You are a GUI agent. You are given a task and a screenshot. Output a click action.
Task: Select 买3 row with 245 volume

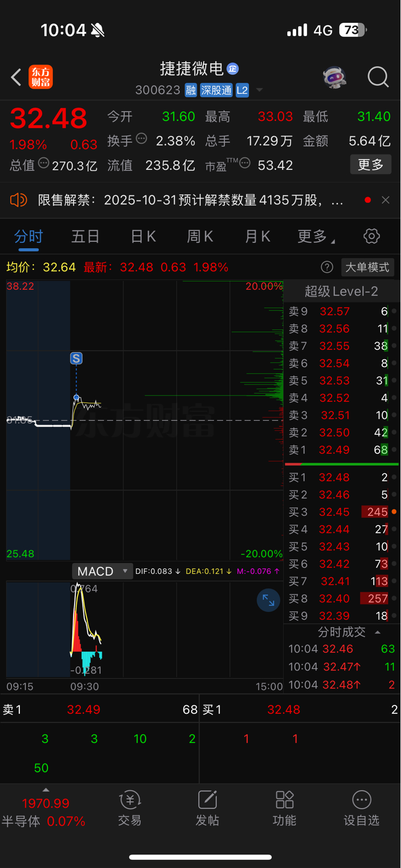[x=342, y=512]
